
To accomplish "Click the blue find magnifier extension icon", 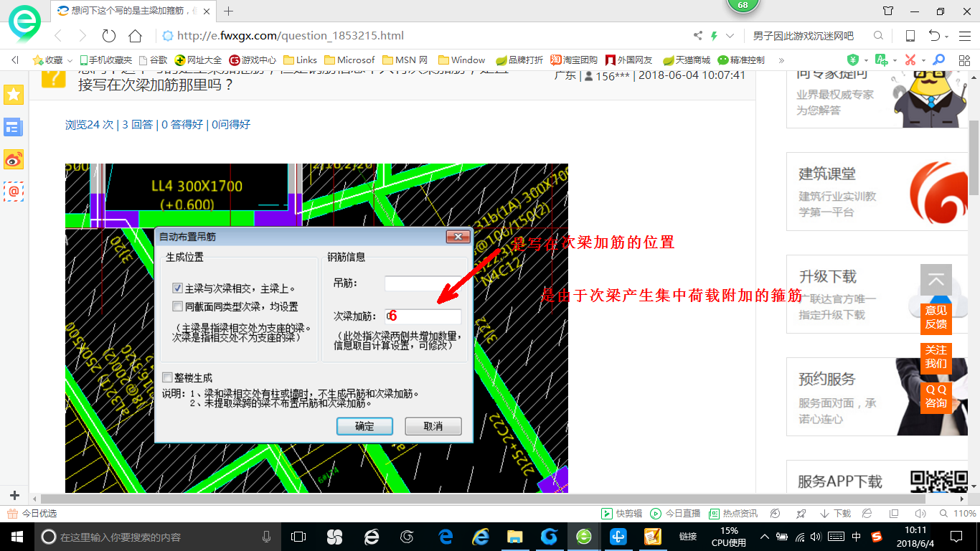I will pos(938,60).
